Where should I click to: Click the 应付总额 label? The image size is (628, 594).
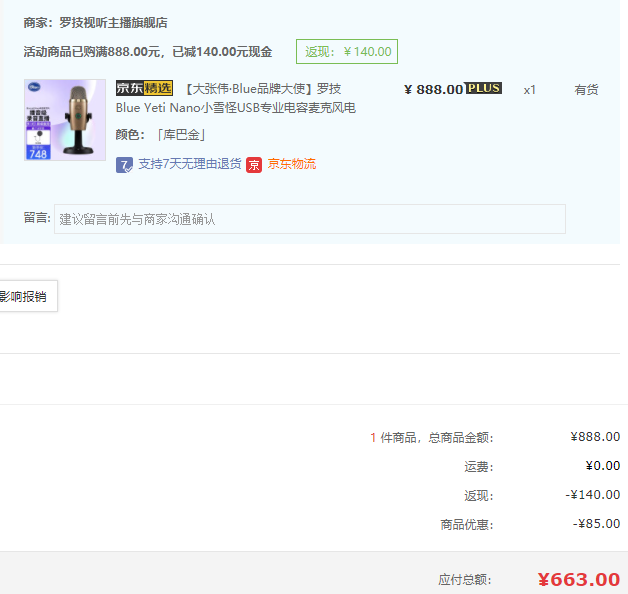coord(465,580)
